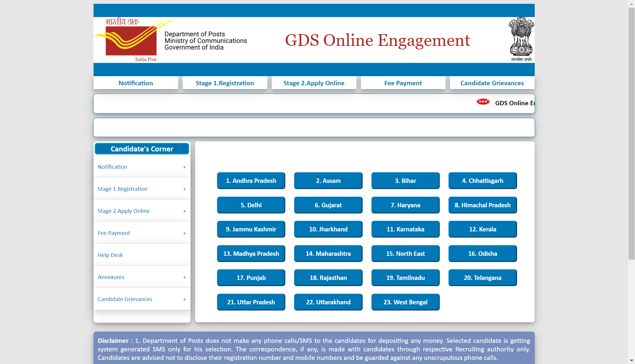The width and height of the screenshot is (635, 364).
Task: Select 14. Maharashtra button
Action: coord(328,253)
